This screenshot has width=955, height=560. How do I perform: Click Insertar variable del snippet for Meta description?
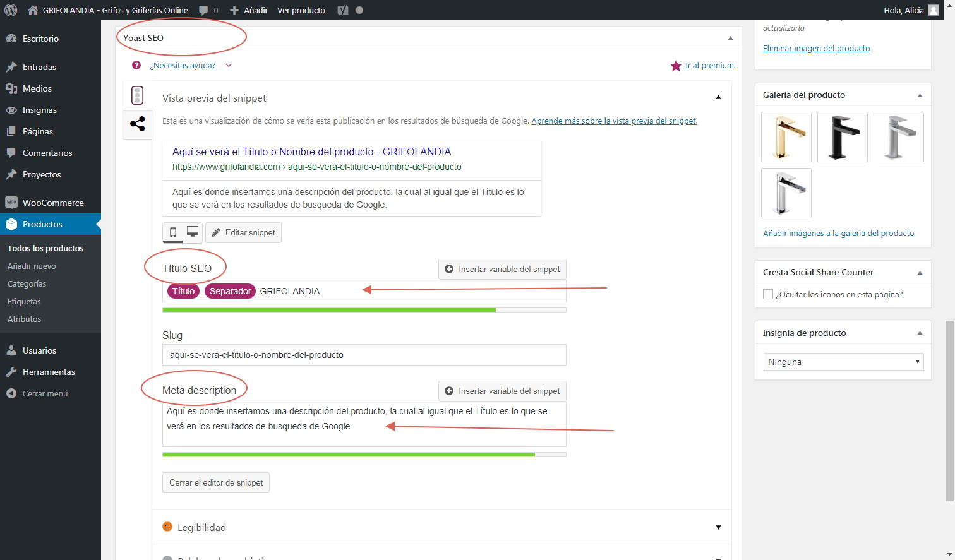click(x=502, y=391)
